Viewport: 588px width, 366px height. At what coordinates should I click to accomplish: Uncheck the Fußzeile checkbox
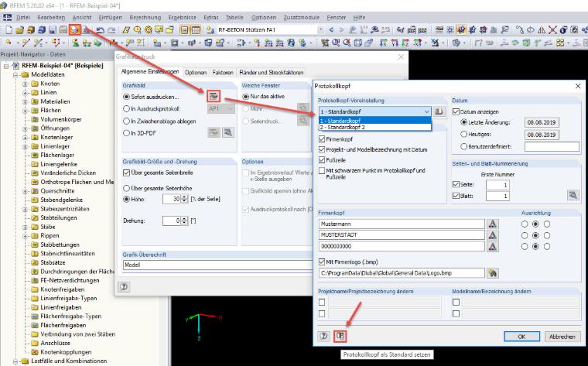(322, 160)
